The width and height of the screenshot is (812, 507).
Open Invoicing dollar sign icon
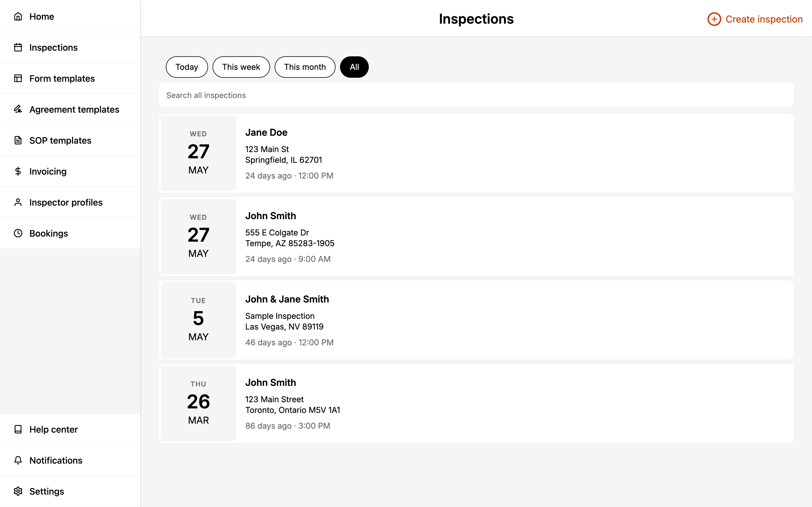click(x=18, y=171)
